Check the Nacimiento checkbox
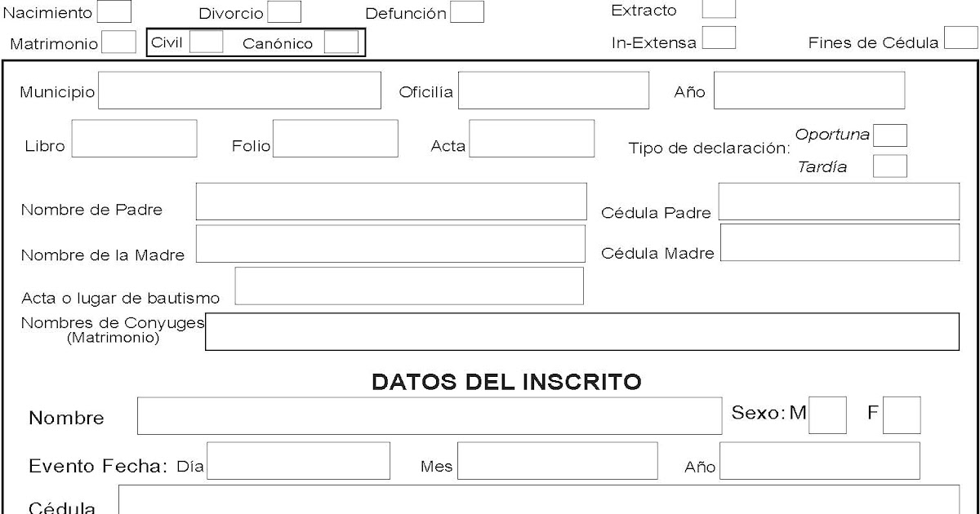980x514 pixels. click(x=114, y=11)
